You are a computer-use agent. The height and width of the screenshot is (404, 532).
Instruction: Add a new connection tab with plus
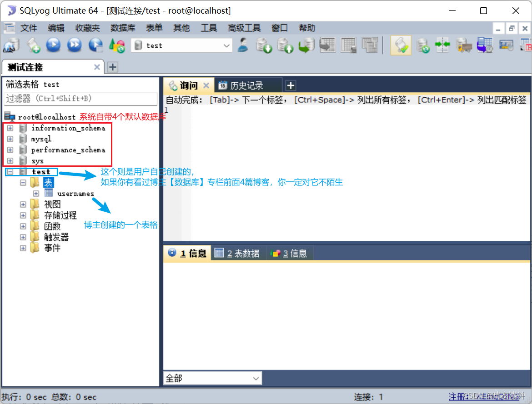[113, 67]
